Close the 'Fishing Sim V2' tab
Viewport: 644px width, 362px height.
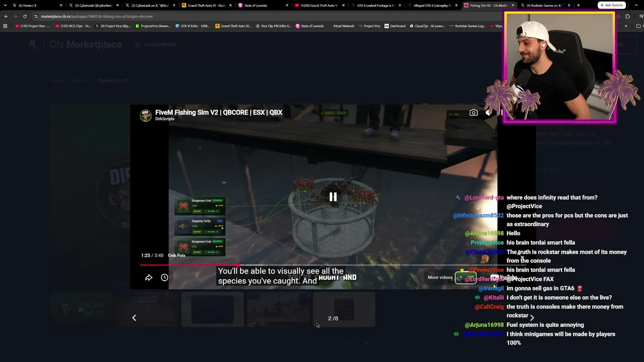513,6
